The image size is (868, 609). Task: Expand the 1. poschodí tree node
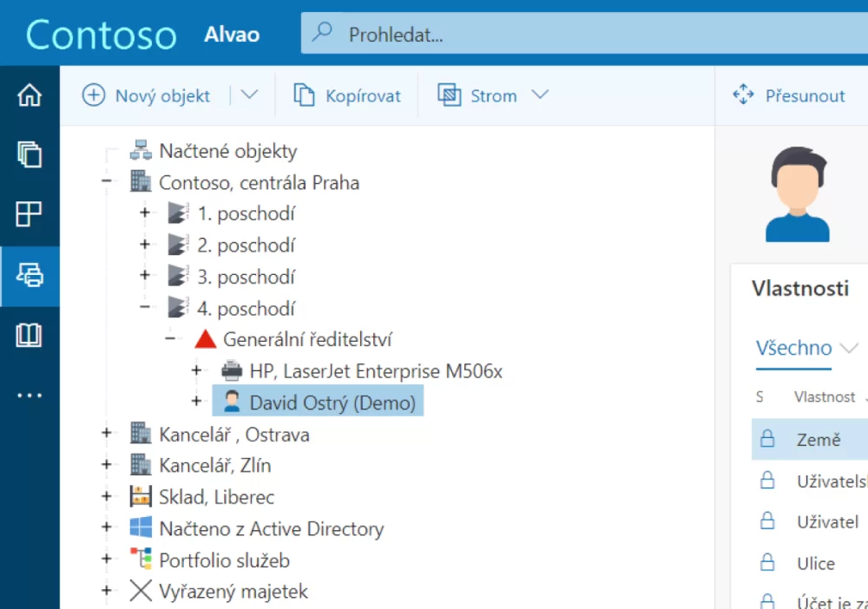coord(145,214)
